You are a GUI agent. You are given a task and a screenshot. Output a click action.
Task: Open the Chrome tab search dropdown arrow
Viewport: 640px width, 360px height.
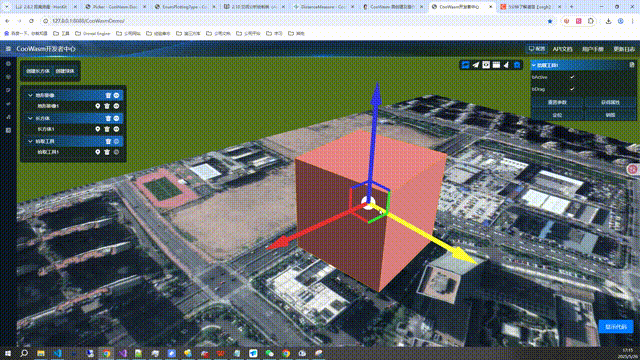click(7, 7)
